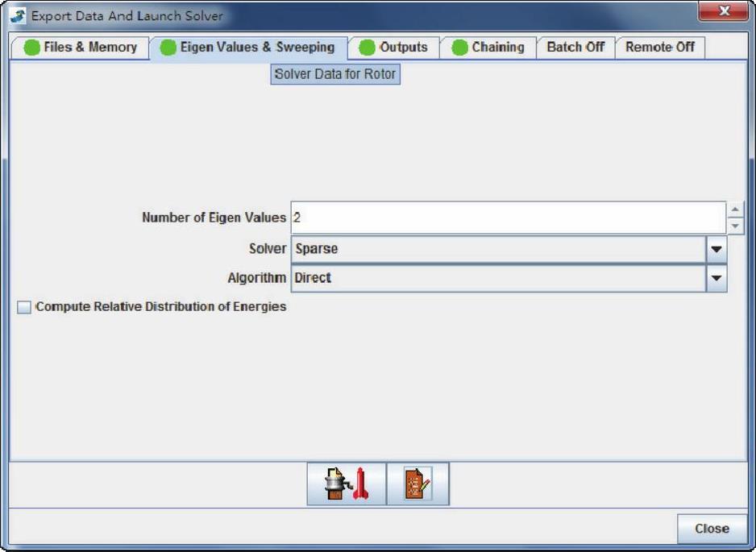Image resolution: width=756 pixels, height=552 pixels.
Task: Close the dialog using the red X
Action: click(723, 12)
